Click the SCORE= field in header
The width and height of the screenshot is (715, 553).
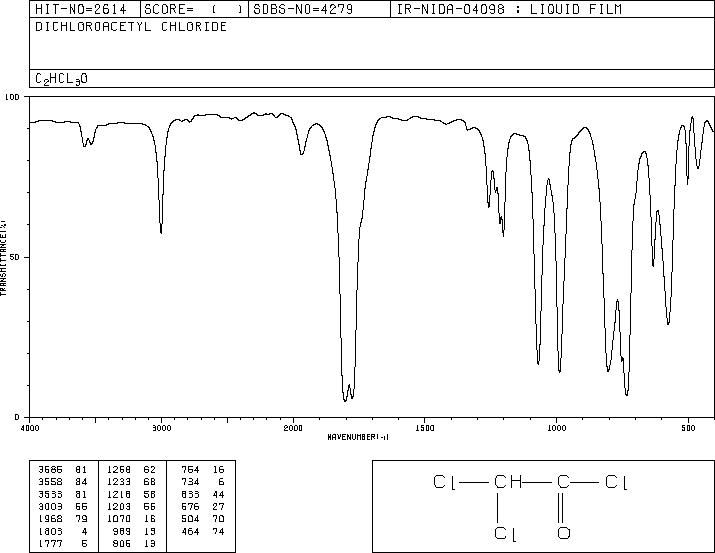(x=194, y=9)
